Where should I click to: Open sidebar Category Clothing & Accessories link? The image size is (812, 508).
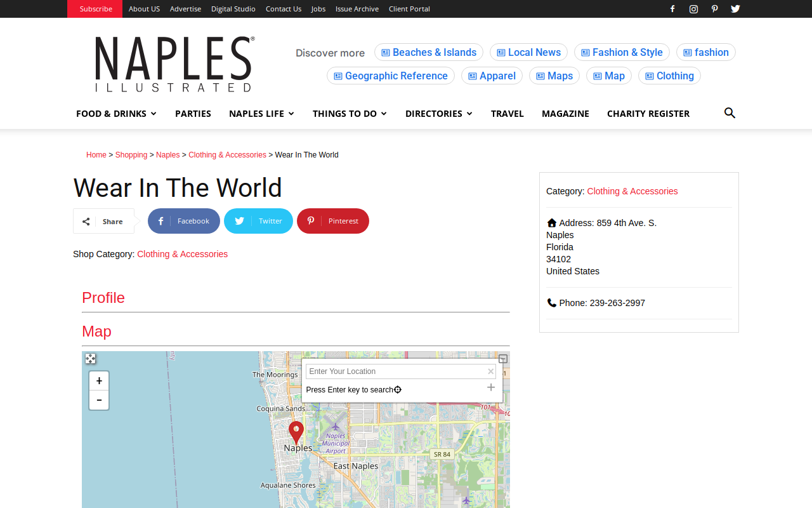[x=632, y=191]
